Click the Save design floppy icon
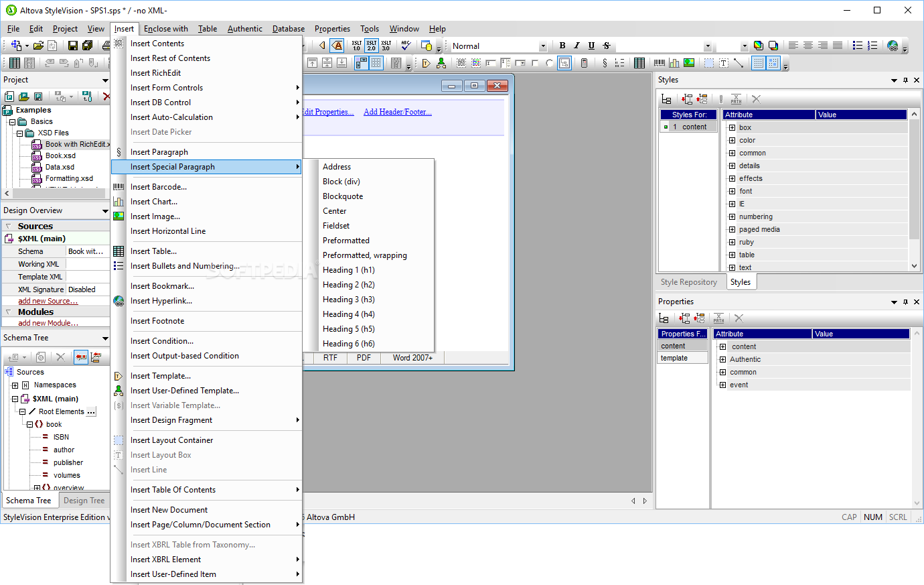 (x=73, y=46)
